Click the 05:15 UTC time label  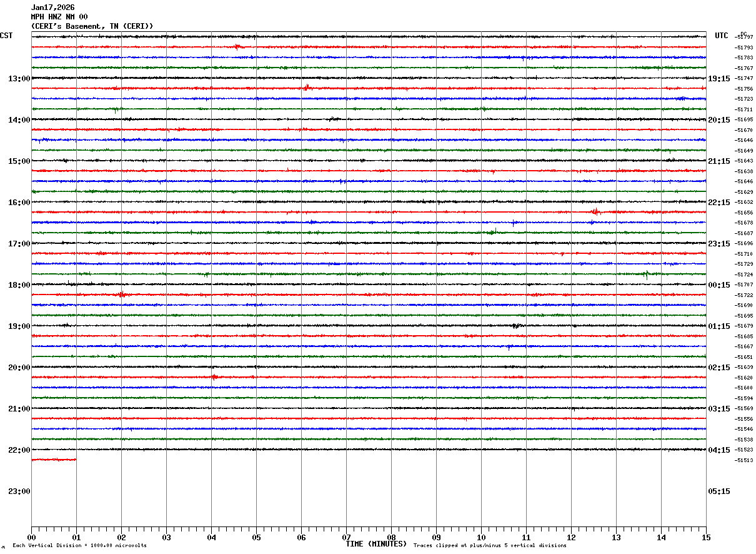[719, 491]
